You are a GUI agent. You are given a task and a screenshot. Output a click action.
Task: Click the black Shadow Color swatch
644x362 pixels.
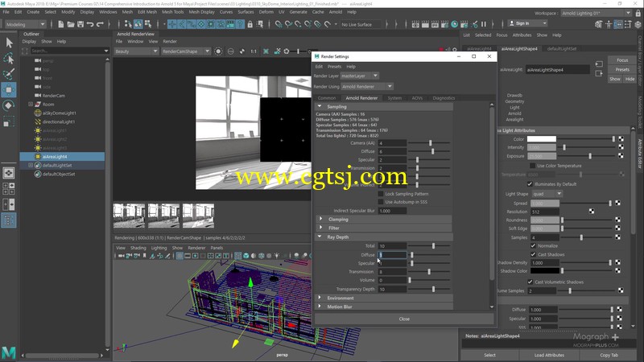[x=545, y=271]
